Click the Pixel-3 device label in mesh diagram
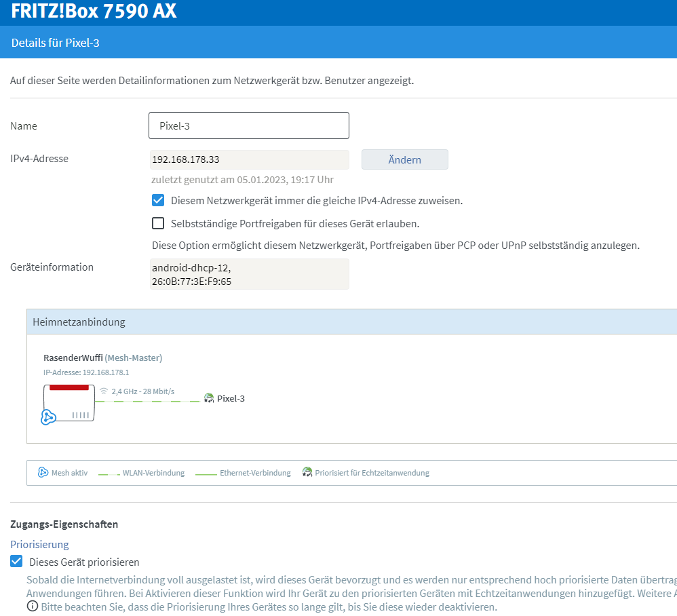 [231, 398]
